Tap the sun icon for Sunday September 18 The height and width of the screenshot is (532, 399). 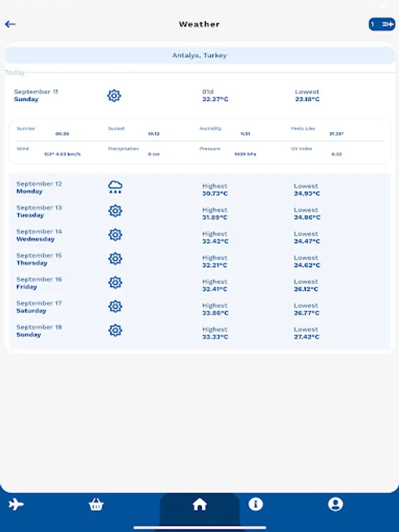pyautogui.click(x=115, y=330)
